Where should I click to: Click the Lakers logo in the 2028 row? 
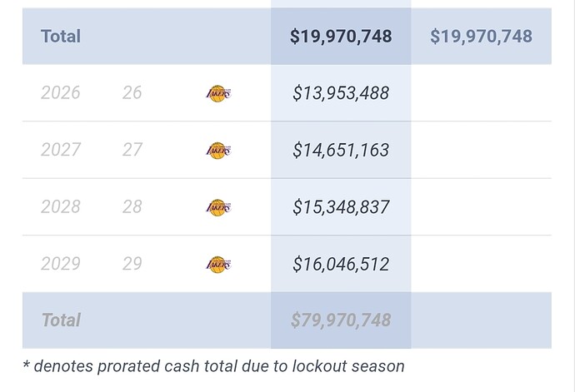[x=218, y=208]
